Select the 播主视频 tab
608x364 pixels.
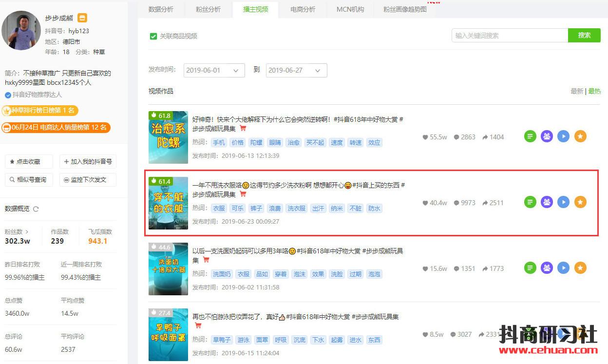[255, 9]
